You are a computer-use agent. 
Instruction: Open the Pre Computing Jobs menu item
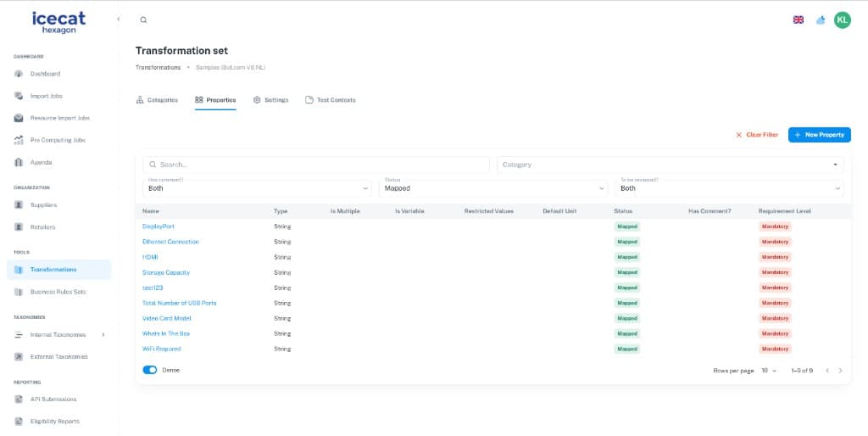(x=58, y=140)
